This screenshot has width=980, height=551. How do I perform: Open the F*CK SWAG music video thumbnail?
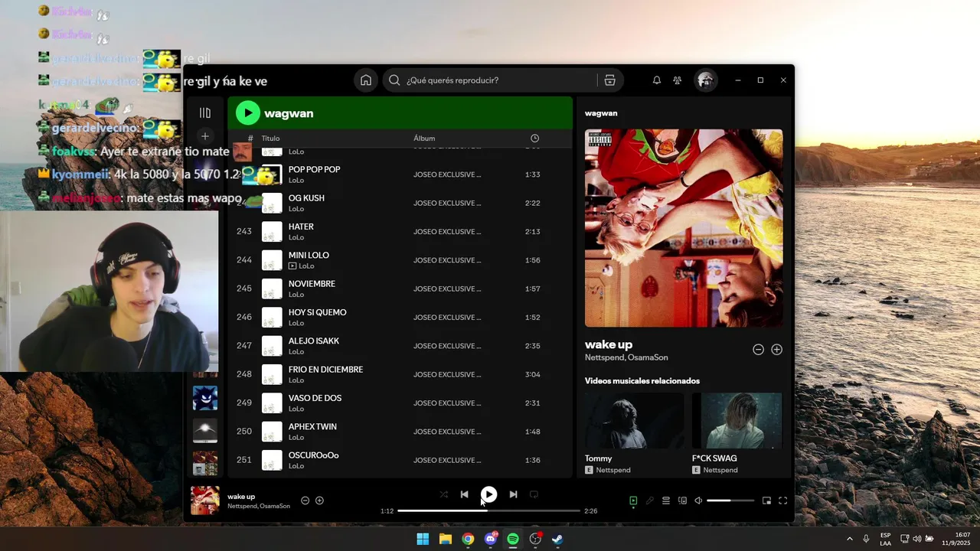pos(737,421)
